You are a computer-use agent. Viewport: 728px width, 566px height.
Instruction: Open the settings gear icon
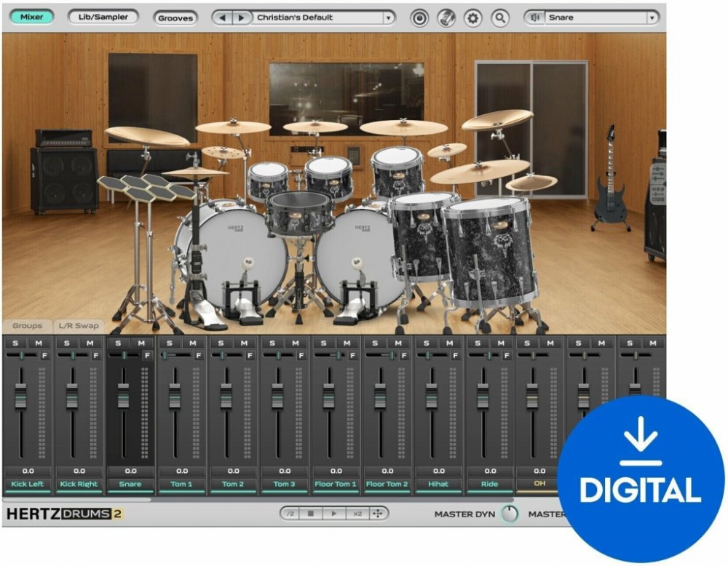(473, 17)
